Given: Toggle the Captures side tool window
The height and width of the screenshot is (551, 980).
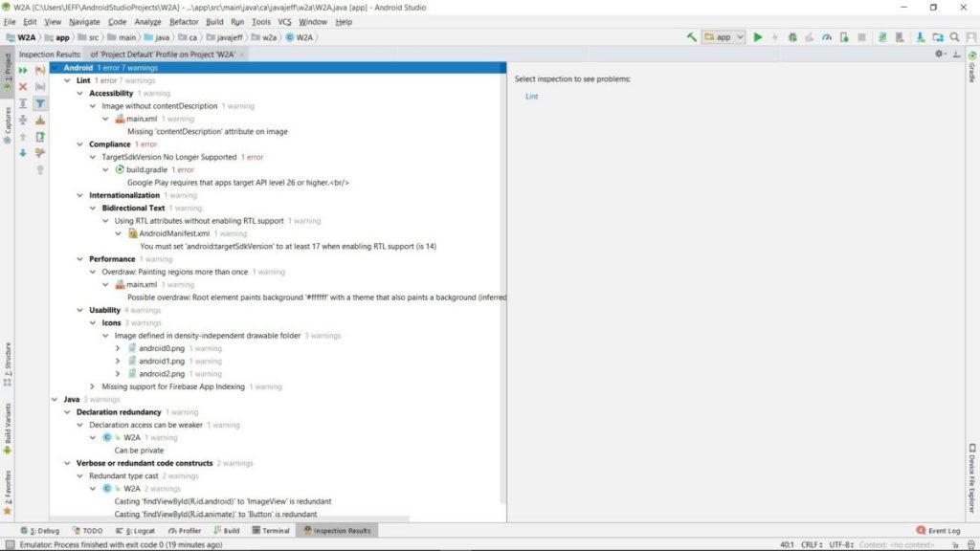Looking at the screenshot, I should point(8,124).
